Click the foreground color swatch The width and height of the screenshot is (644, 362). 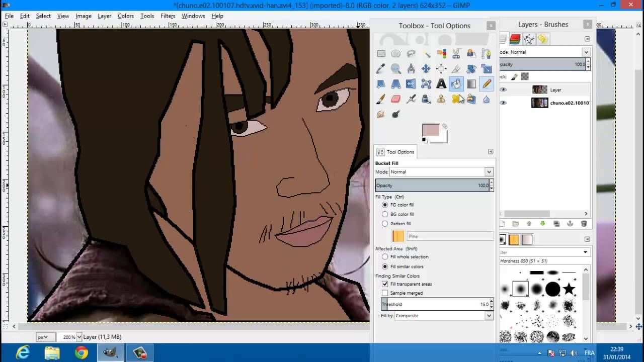(x=430, y=130)
